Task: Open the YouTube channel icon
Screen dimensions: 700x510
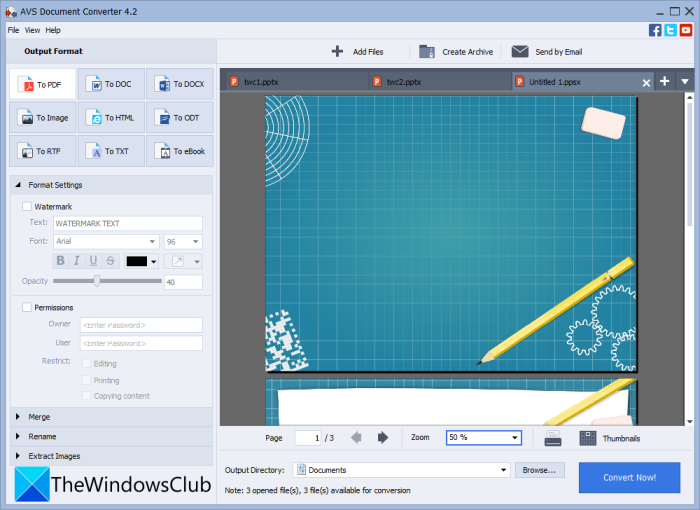Action: click(x=686, y=30)
